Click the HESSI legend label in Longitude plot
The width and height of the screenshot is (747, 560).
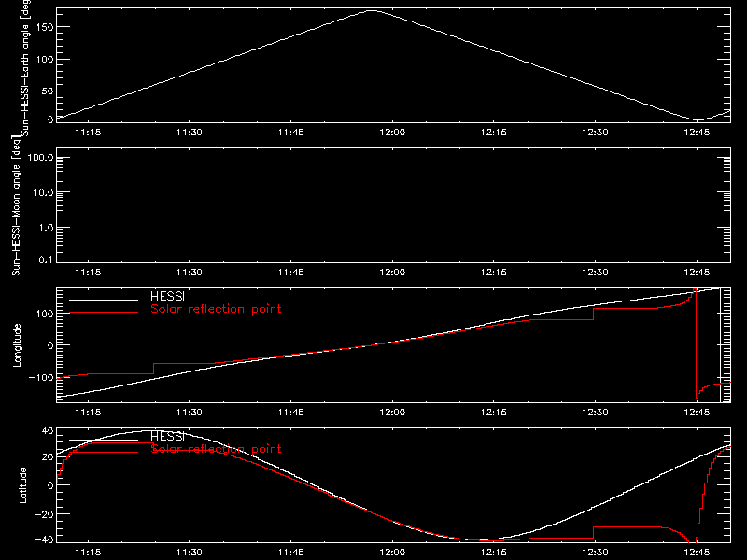167,296
